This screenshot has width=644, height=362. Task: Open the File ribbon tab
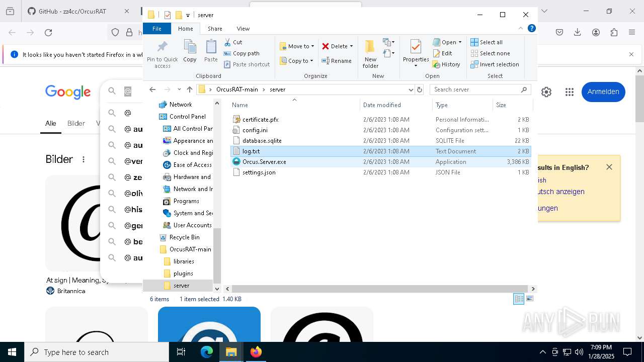coord(157,29)
